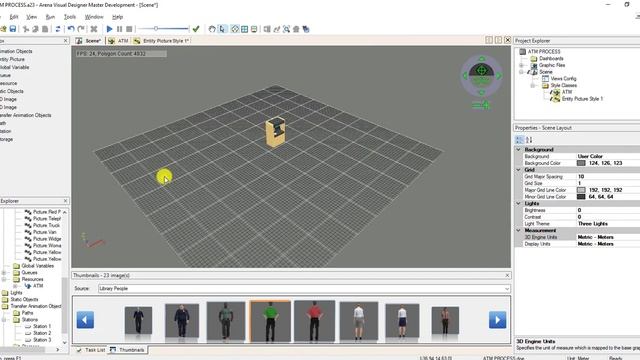
Task: Click the panel toggle icon left of the path tool
Action: click(x=267, y=29)
